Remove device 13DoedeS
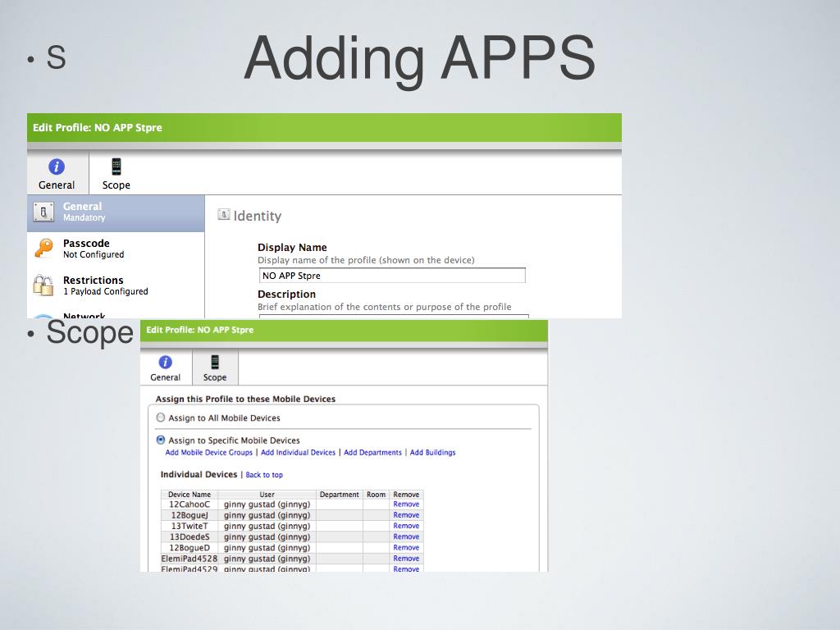The image size is (840, 630). pyautogui.click(x=406, y=536)
